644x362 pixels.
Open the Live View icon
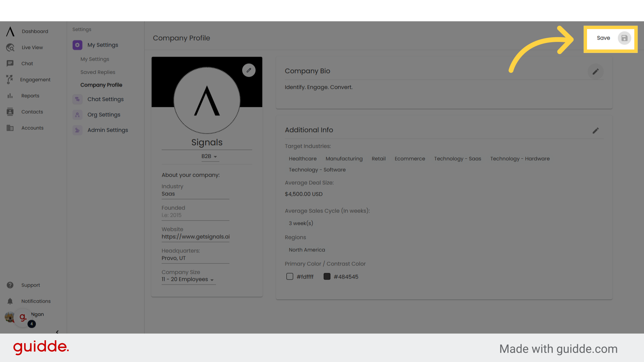pos(10,48)
